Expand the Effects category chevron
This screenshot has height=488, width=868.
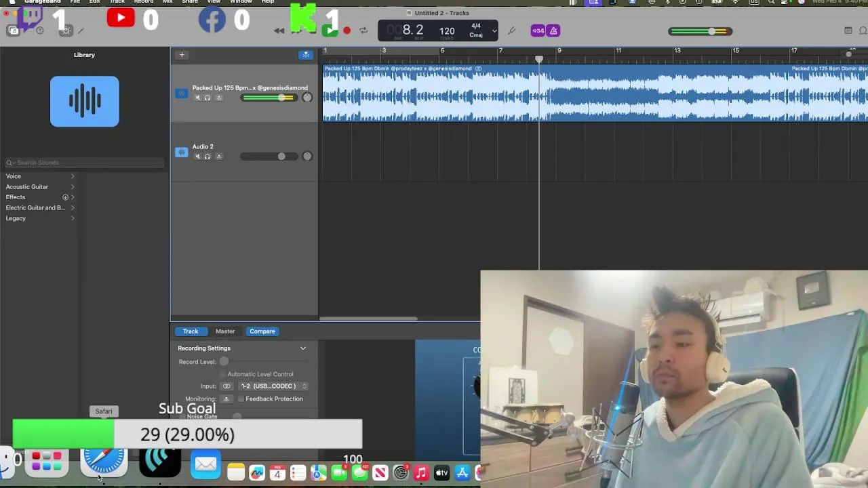pyautogui.click(x=73, y=197)
